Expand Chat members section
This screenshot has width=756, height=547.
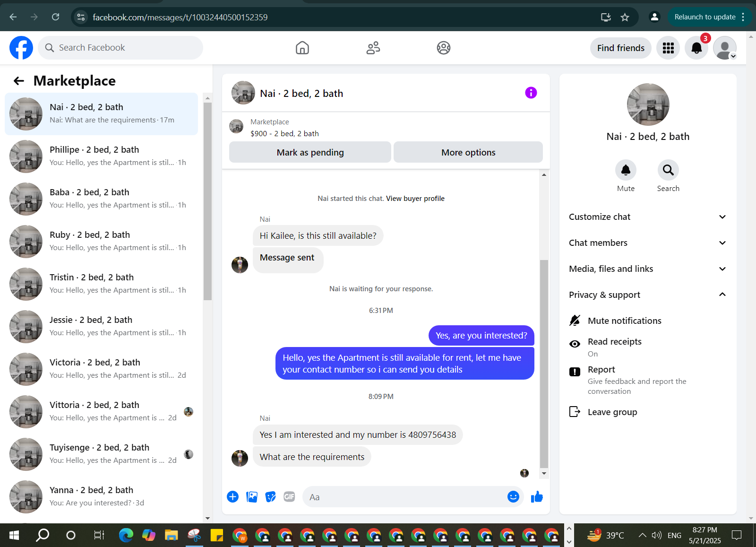648,243
